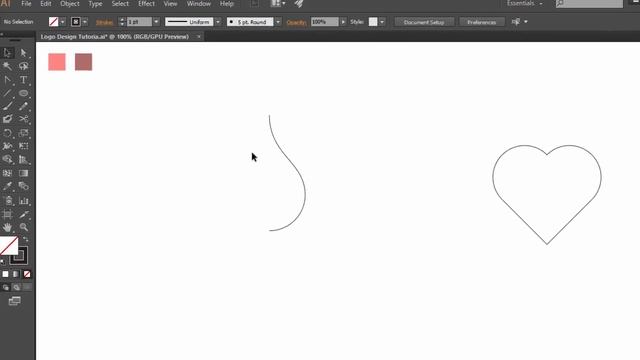Image resolution: width=640 pixels, height=360 pixels.
Task: Select the Artboard tool
Action: tap(7, 214)
